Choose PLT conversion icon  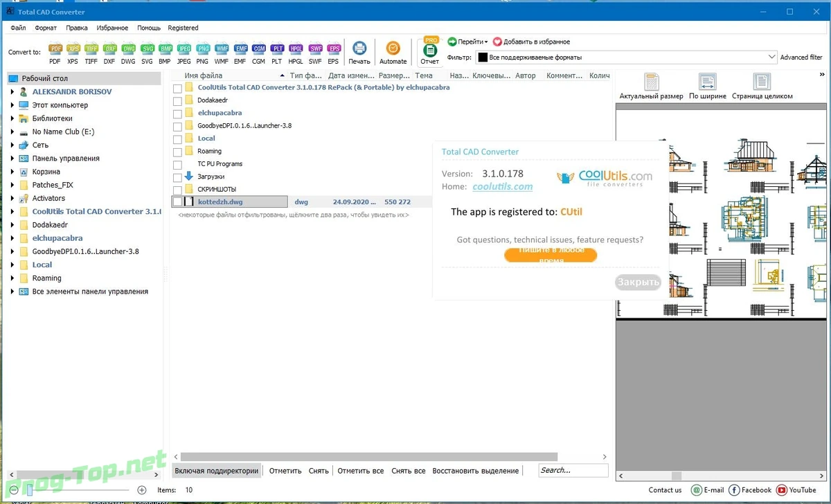click(x=277, y=49)
